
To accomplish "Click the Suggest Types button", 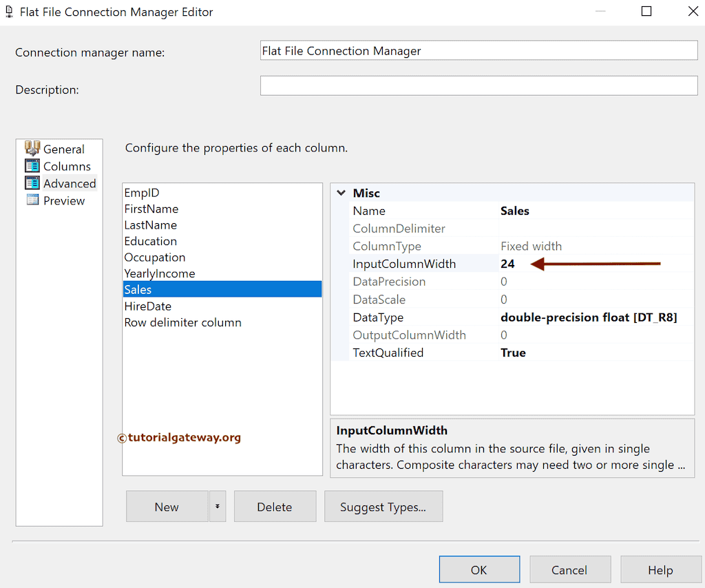I will click(x=383, y=506).
